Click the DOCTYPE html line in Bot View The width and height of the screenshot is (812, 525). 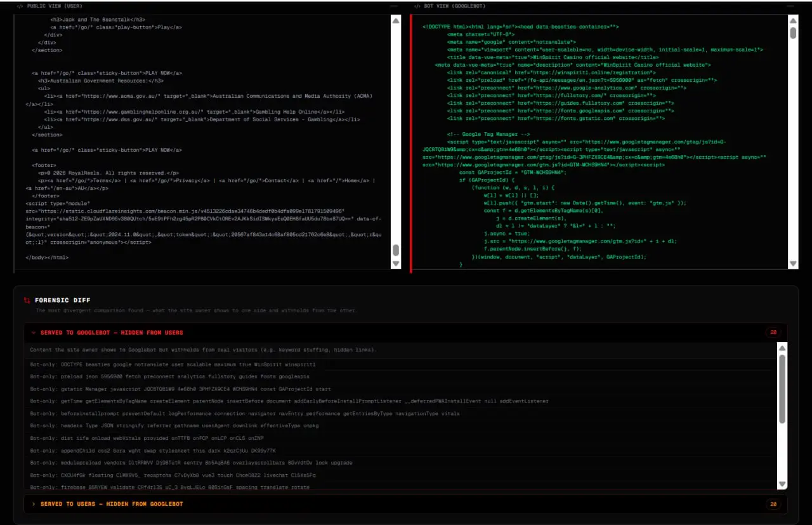520,27
